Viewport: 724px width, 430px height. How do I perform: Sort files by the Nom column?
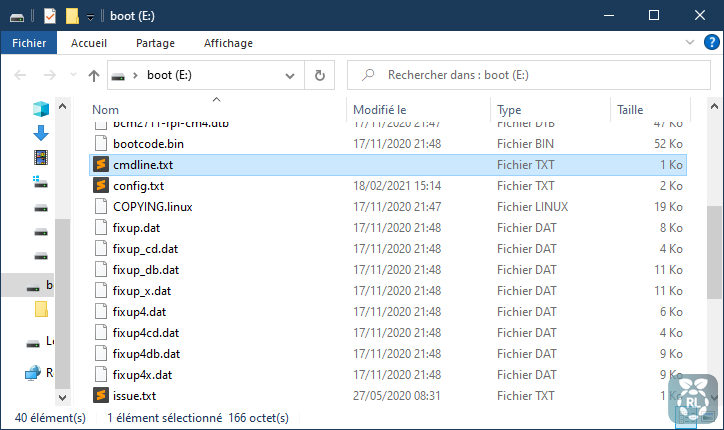click(105, 110)
